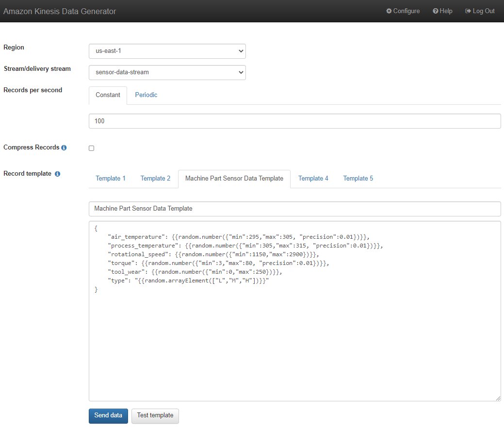Click the Region field label
The image size is (504, 429).
pos(14,47)
